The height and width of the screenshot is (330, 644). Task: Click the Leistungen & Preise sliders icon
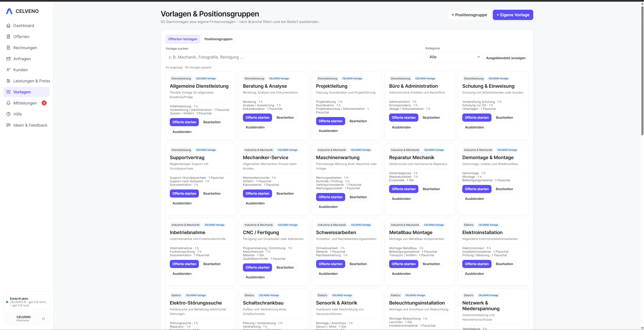tap(9, 81)
